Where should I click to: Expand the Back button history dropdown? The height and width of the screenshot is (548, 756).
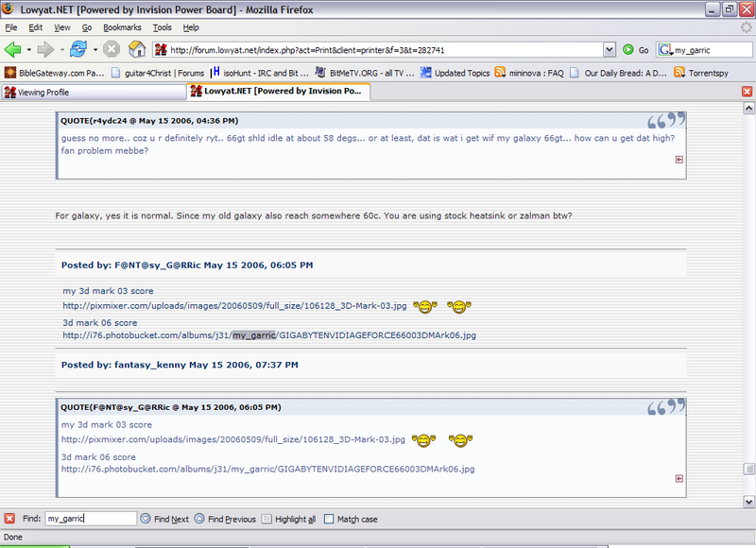click(29, 49)
